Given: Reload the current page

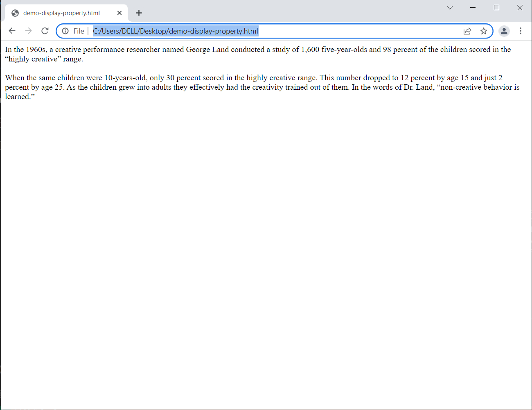Looking at the screenshot, I should (45, 31).
